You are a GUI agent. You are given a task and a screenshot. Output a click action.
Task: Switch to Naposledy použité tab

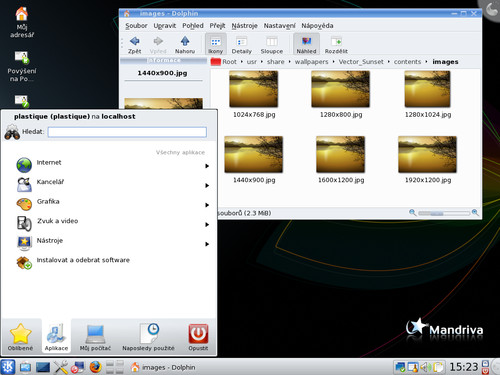coord(148,337)
